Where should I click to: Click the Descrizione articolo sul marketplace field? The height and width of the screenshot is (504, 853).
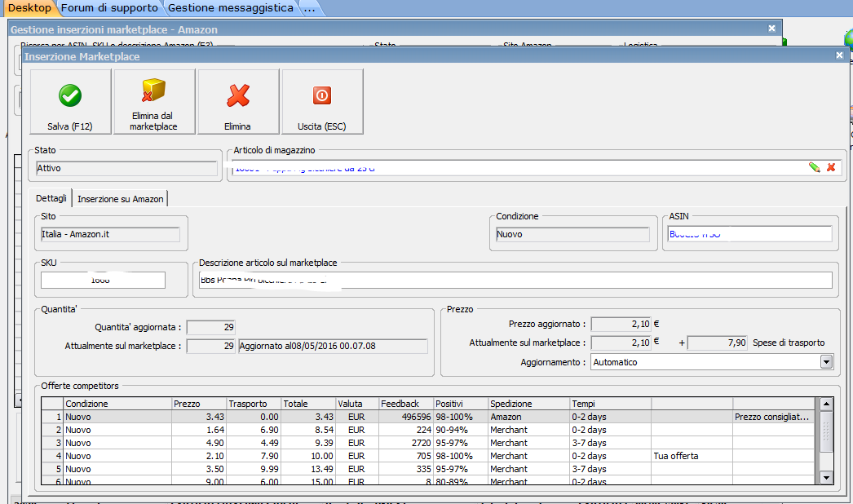[x=514, y=281]
